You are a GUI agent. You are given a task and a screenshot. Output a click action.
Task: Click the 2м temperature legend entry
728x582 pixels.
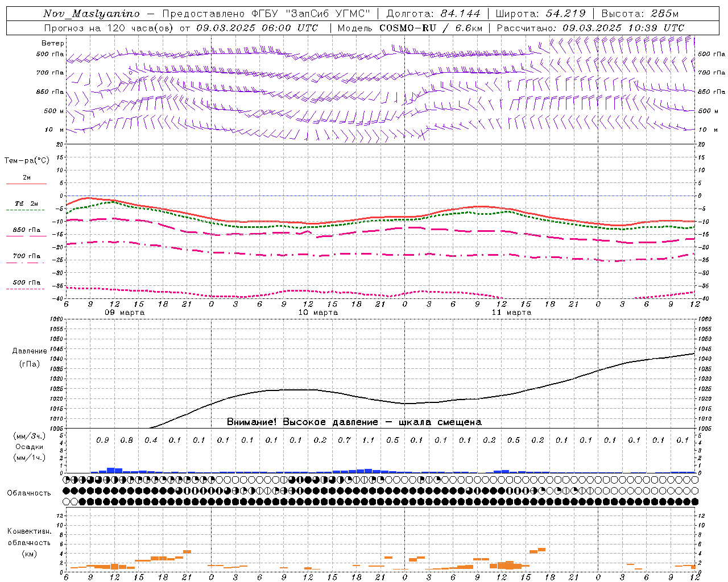tap(27, 178)
